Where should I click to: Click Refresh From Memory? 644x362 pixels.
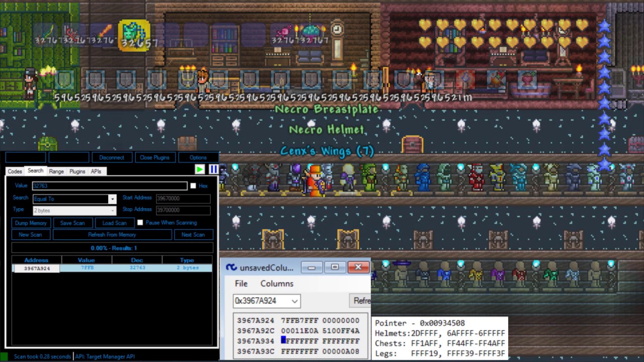click(112, 234)
